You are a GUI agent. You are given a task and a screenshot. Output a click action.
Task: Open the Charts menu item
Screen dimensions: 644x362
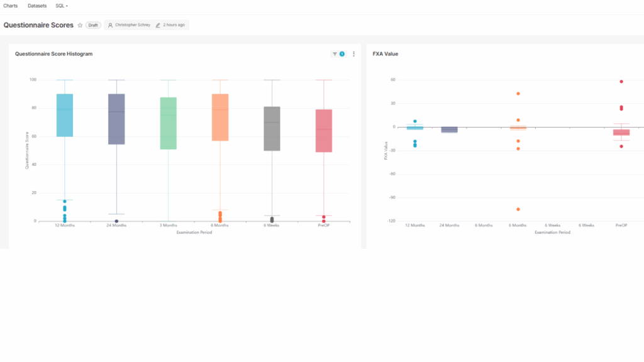[x=11, y=6]
